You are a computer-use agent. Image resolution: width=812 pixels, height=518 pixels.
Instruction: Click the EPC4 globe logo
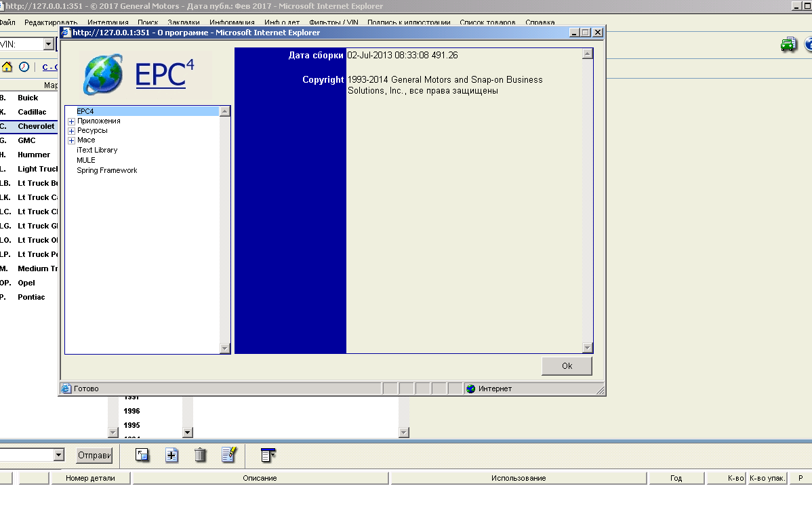point(103,74)
